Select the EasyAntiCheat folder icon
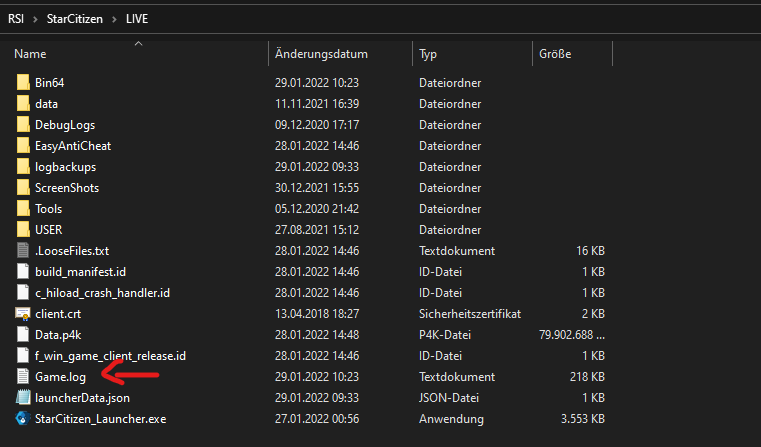This screenshot has height=447, width=761. 23,146
